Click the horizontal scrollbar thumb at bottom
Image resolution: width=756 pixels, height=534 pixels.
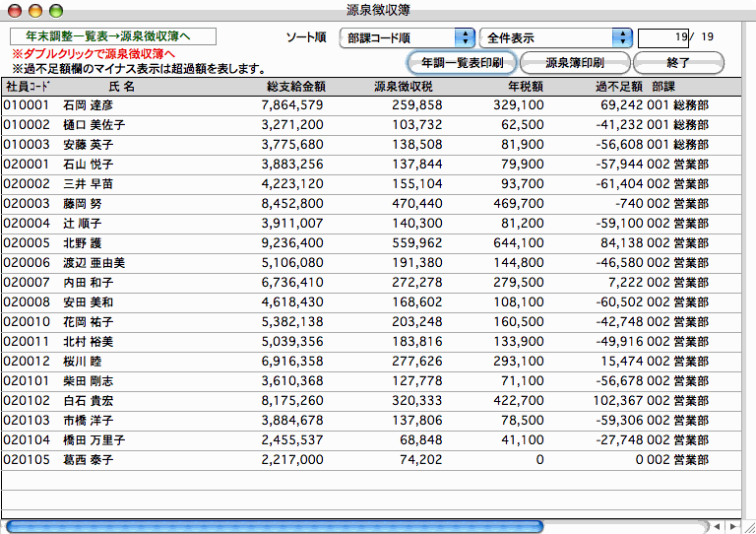coord(274,526)
